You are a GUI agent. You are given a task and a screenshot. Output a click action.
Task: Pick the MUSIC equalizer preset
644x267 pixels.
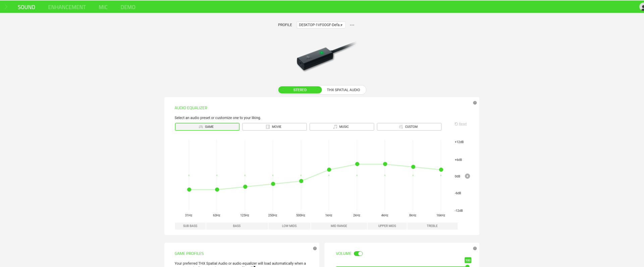click(x=342, y=127)
